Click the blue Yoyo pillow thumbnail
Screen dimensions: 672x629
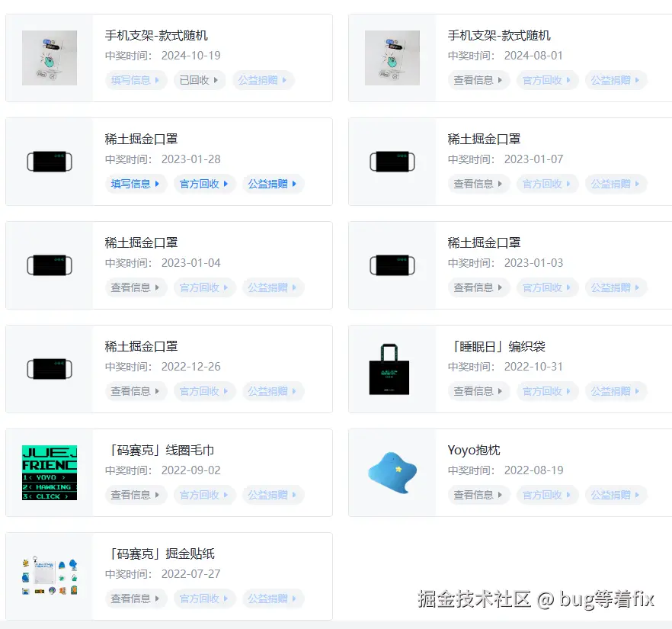(392, 472)
